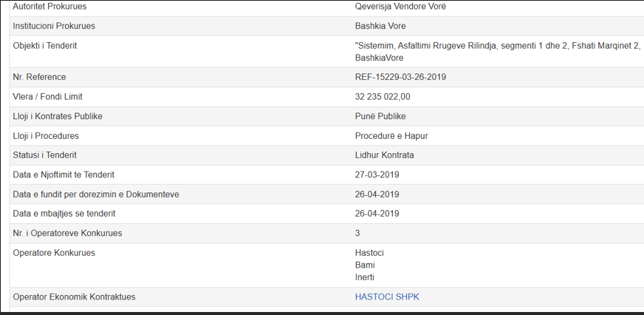Click the Nr. i Operatoreve Konkurues label
The image size is (644, 315).
[x=67, y=234]
